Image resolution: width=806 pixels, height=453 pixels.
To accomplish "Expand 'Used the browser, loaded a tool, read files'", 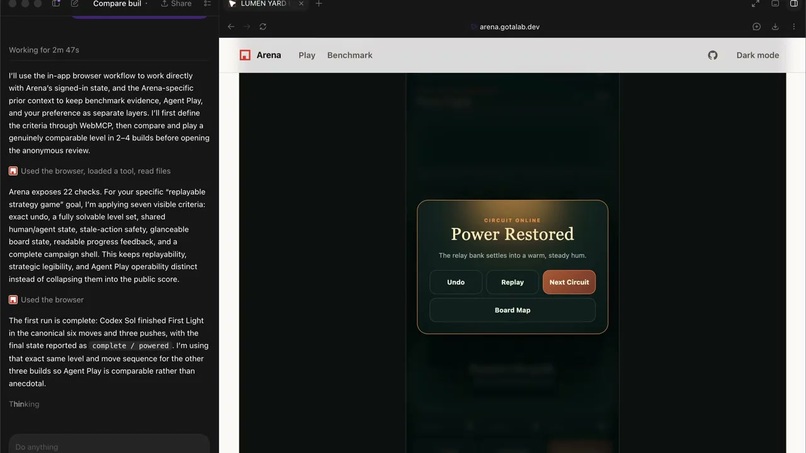I will pos(89,171).
